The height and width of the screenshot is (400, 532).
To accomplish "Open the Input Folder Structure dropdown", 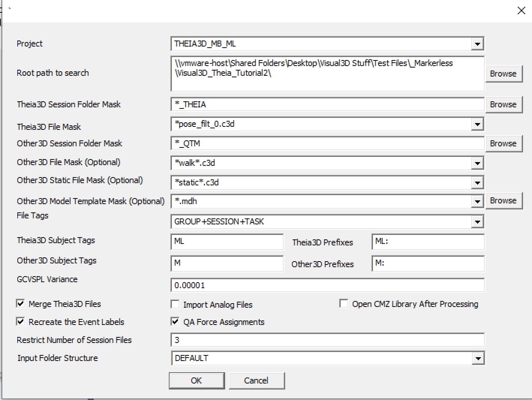I will click(478, 358).
